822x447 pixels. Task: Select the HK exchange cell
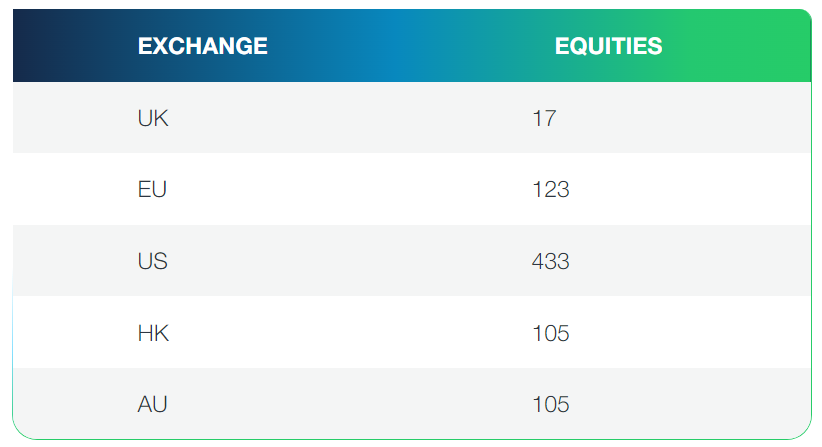(153, 333)
